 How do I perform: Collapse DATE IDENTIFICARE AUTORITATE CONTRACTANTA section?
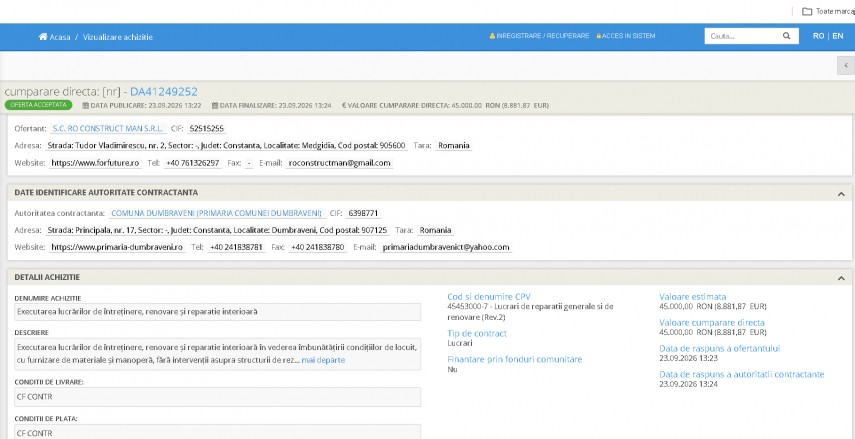(841, 194)
